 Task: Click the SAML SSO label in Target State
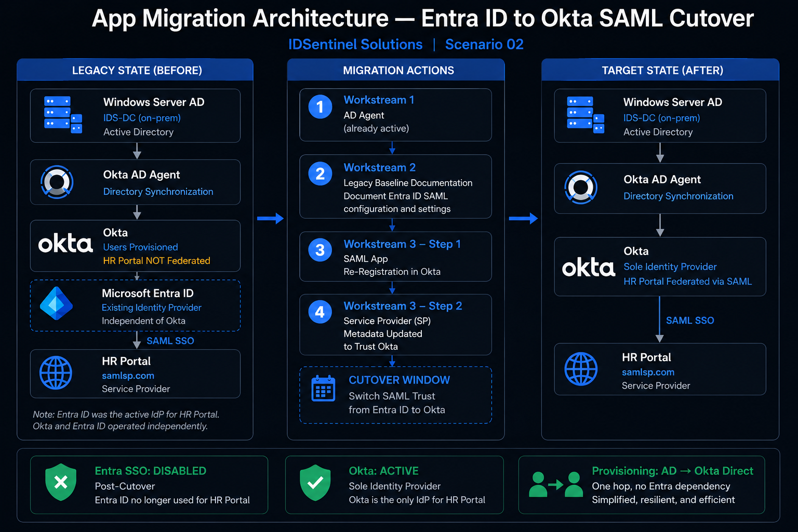tap(690, 321)
